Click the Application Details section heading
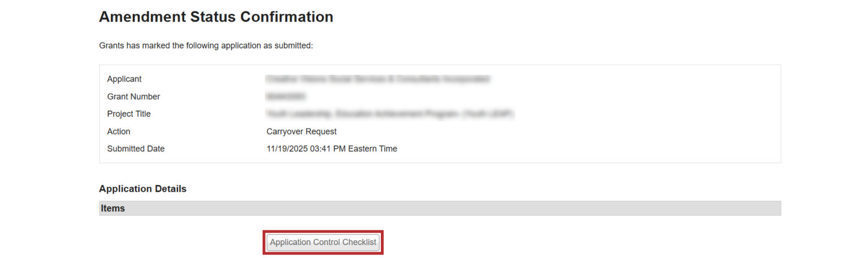The image size is (868, 258). 142,188
